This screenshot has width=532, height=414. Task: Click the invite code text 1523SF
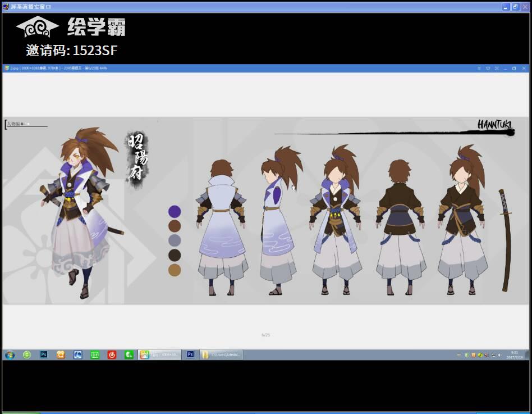click(x=95, y=50)
